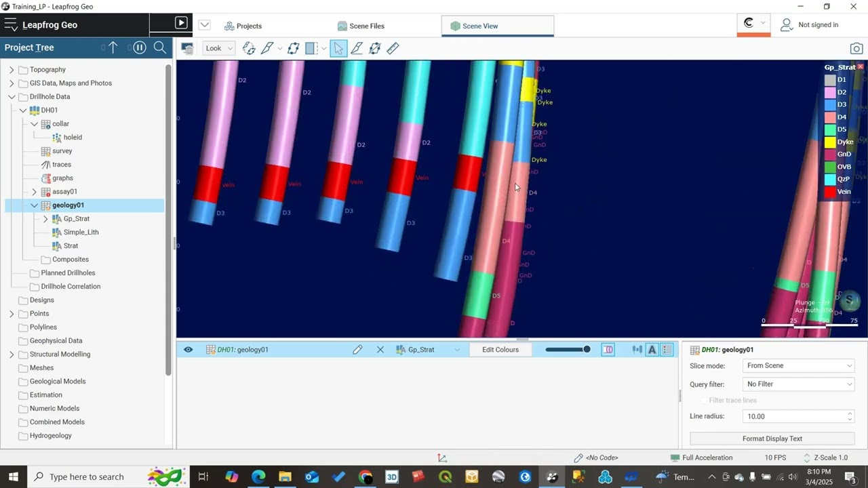Screen dimensions: 868x488
Task: Open the Slice mode dropdown
Action: 799,366
